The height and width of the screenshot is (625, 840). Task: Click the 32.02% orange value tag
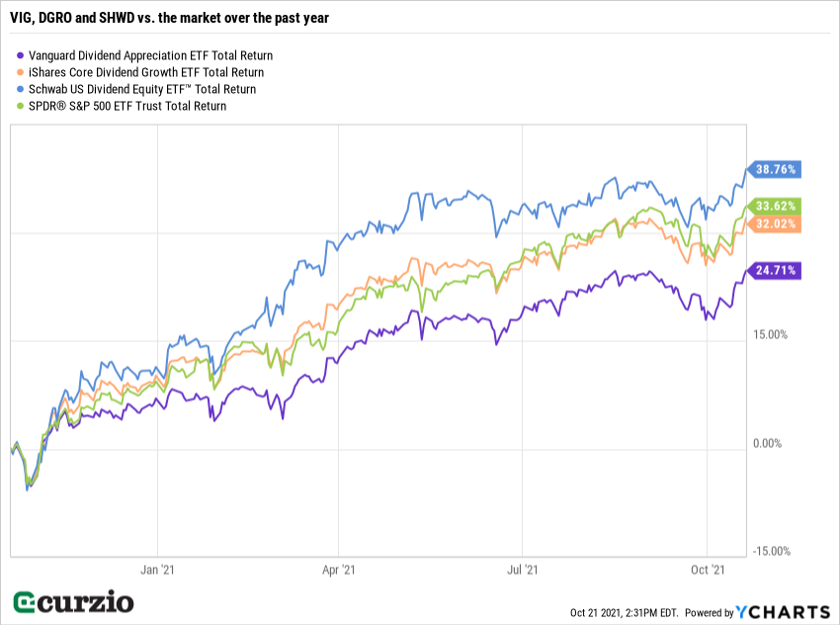pyautogui.click(x=776, y=223)
